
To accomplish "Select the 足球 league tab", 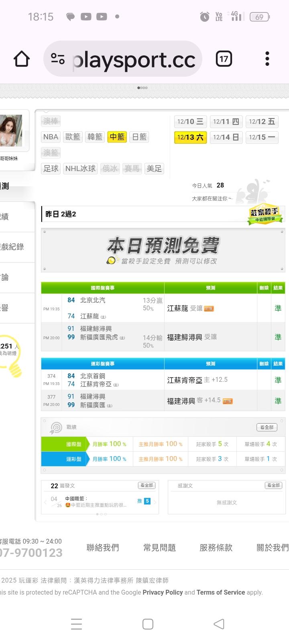I will point(51,169).
